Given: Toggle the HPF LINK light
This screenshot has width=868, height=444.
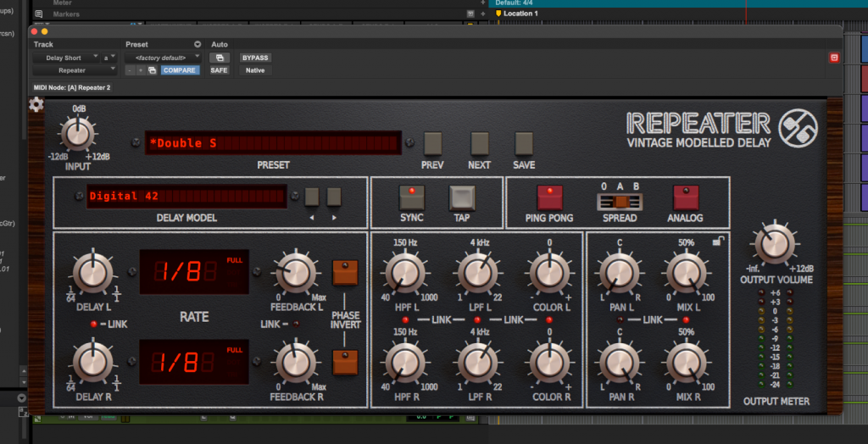Looking at the screenshot, I should pos(406,320).
